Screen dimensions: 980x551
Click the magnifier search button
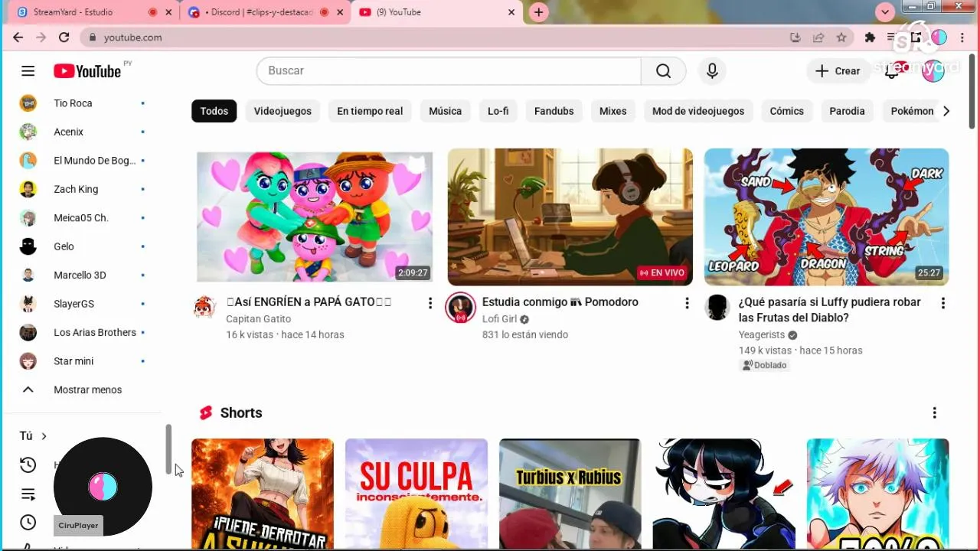pos(663,70)
